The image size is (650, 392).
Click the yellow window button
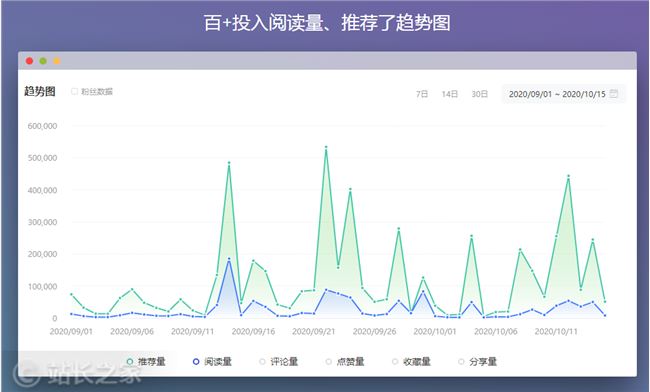coord(57,61)
